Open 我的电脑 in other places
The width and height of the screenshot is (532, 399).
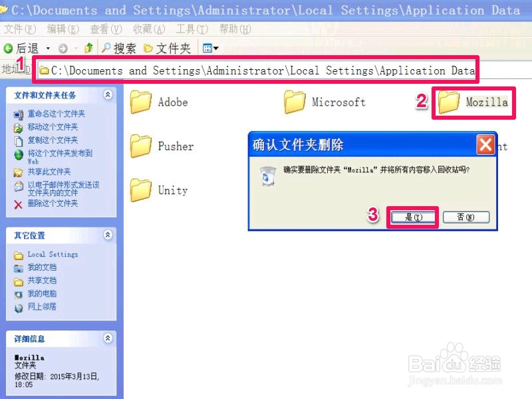42,294
